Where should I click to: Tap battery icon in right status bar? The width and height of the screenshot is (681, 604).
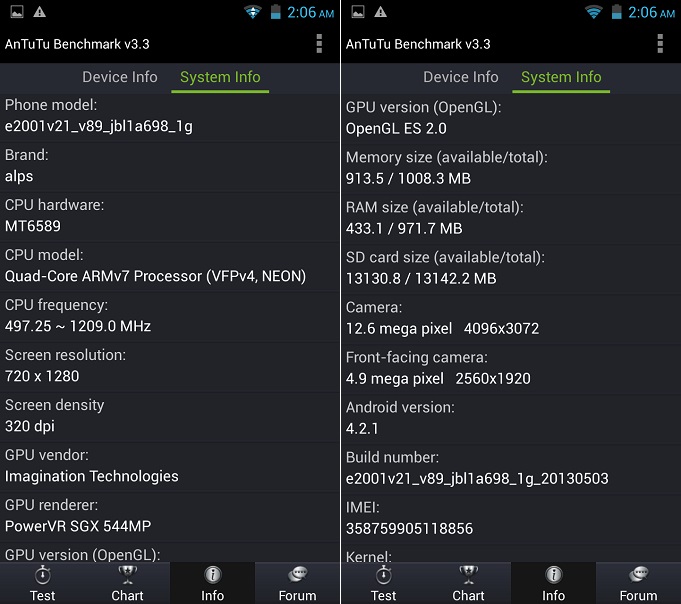click(x=616, y=12)
